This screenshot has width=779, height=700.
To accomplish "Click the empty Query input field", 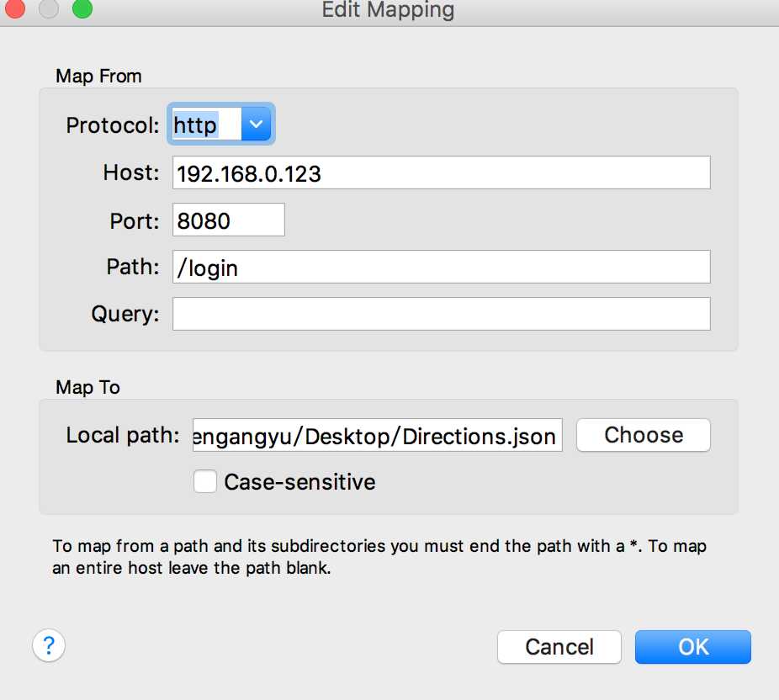I will coord(442,314).
